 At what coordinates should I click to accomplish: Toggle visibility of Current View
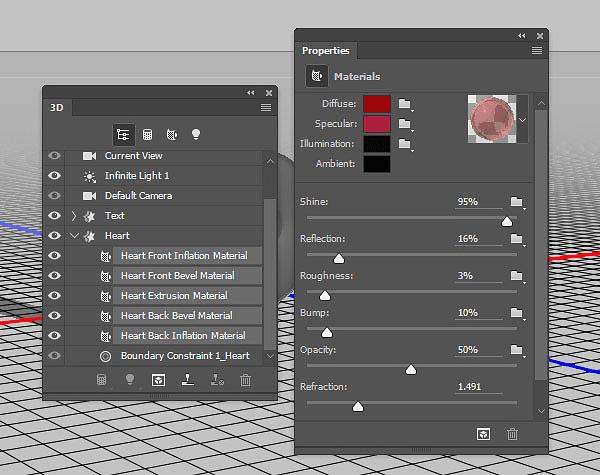coord(54,156)
